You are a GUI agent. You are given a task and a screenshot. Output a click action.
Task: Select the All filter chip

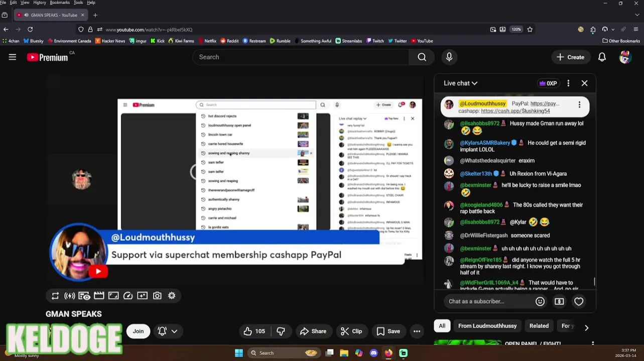(442, 326)
